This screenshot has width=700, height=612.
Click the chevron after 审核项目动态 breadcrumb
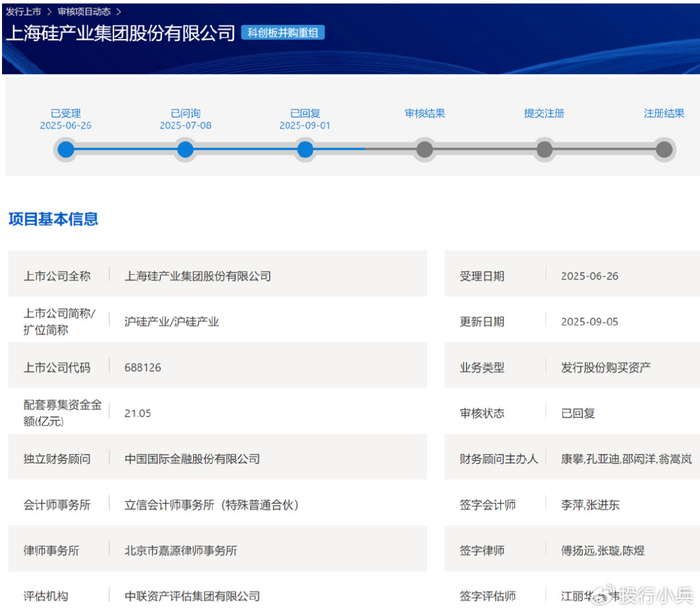click(x=118, y=11)
